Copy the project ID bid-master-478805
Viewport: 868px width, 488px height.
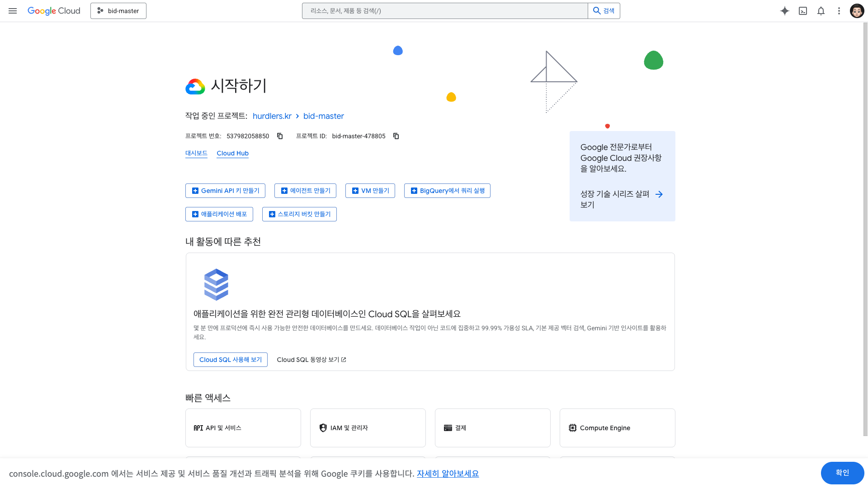point(396,136)
